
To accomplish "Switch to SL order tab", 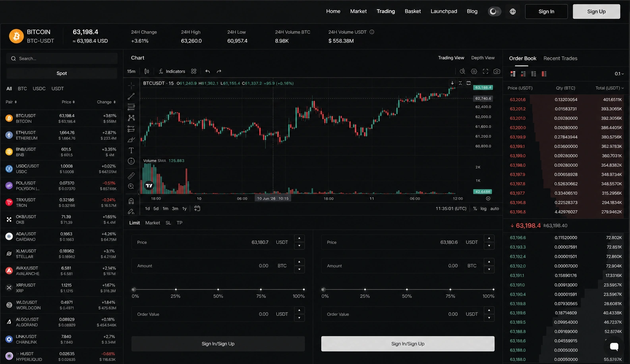I will pos(168,223).
